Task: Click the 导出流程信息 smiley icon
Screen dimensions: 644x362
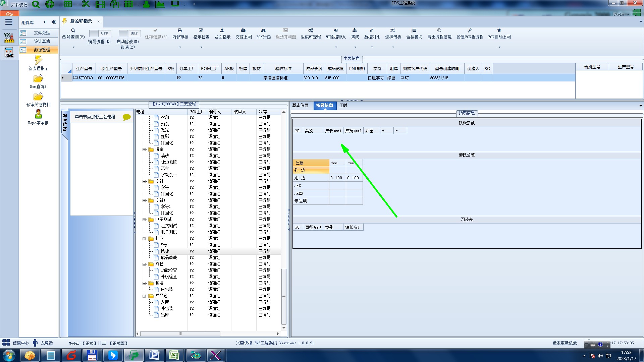Action: click(x=439, y=31)
